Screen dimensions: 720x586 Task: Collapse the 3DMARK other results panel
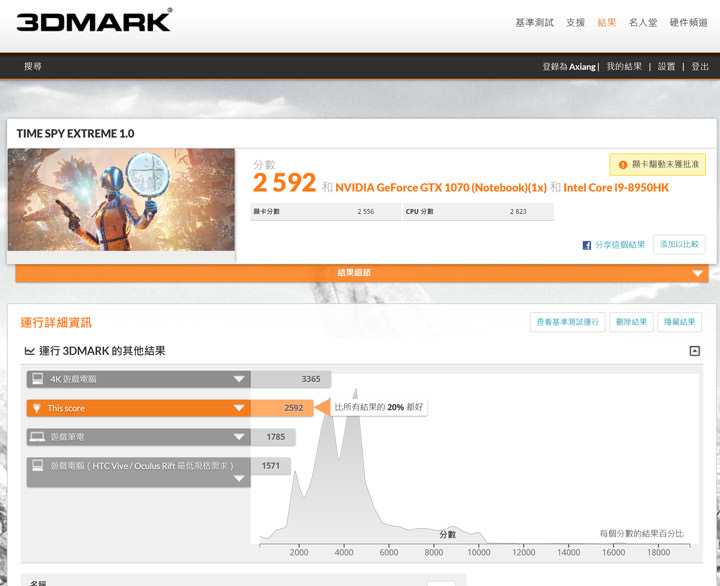(694, 351)
